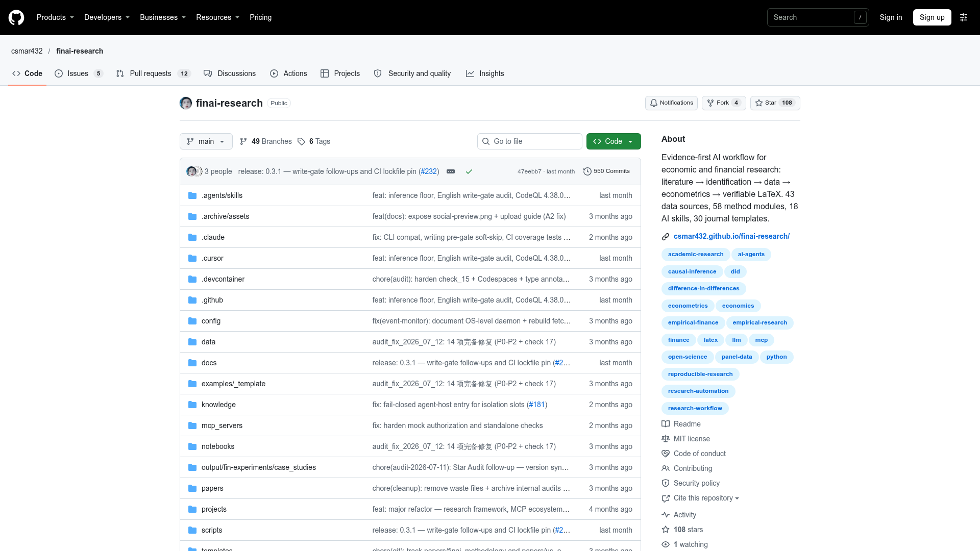Open the notebooks folder name
The height and width of the screenshot is (551, 980).
coord(218,446)
